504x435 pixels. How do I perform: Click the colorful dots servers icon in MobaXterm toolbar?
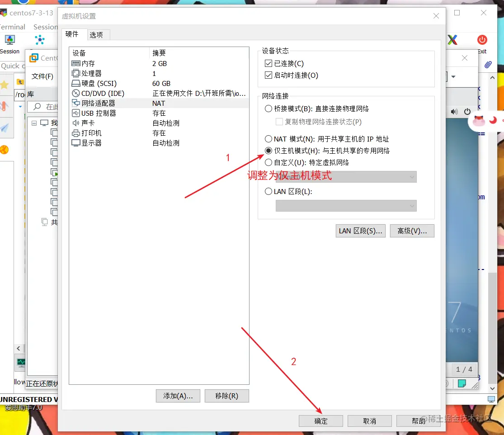pos(39,40)
